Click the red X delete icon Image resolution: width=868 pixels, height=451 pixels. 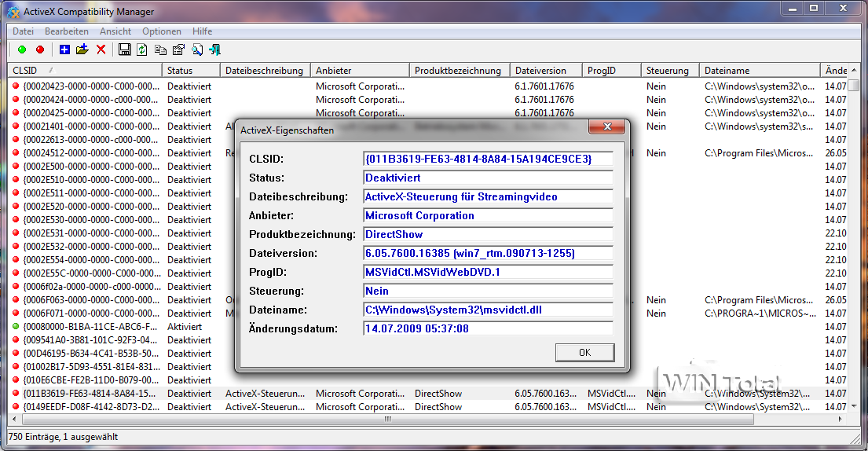pyautogui.click(x=101, y=49)
